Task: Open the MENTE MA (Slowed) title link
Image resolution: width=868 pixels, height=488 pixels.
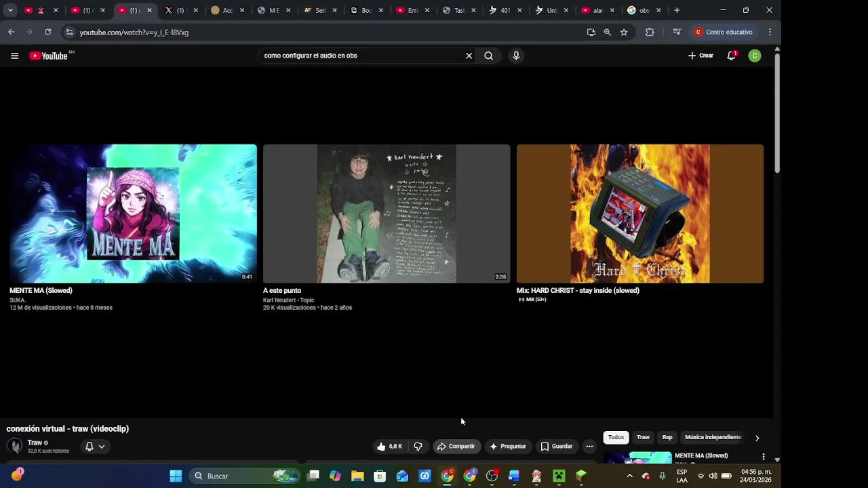Action: pyautogui.click(x=41, y=291)
